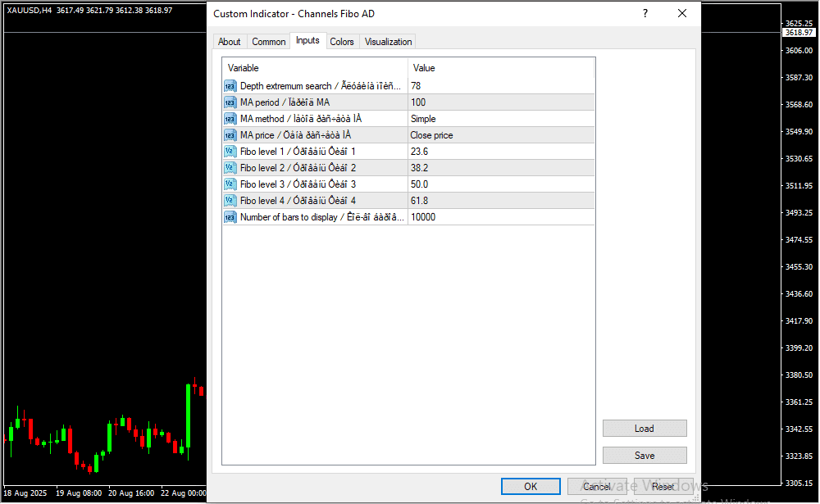Click the integer icon beside Depth extremum search
Screen dimensions: 820x504
coord(230,86)
